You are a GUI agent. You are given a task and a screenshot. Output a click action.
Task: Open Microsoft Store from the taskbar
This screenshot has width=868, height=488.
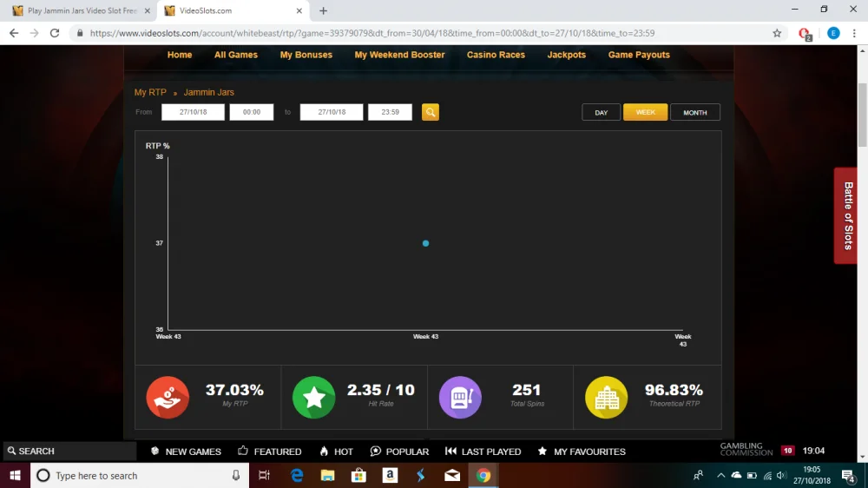tap(358, 475)
